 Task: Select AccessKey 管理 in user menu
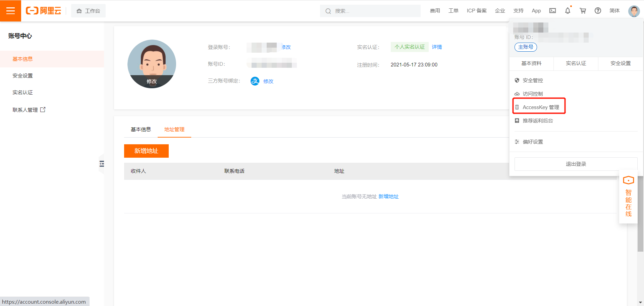click(540, 107)
